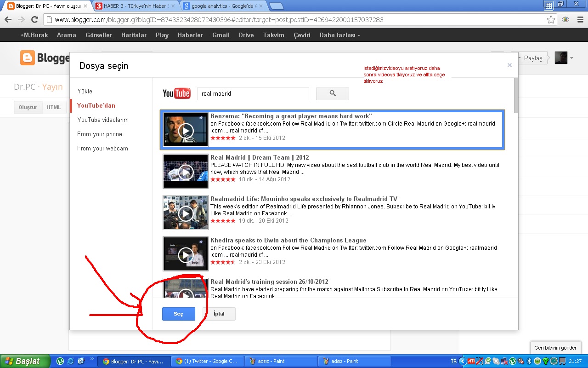Screen dimensions: 588x368
Task: Switch to Twitter - Google Chrome taskbar item
Action: coord(207,361)
